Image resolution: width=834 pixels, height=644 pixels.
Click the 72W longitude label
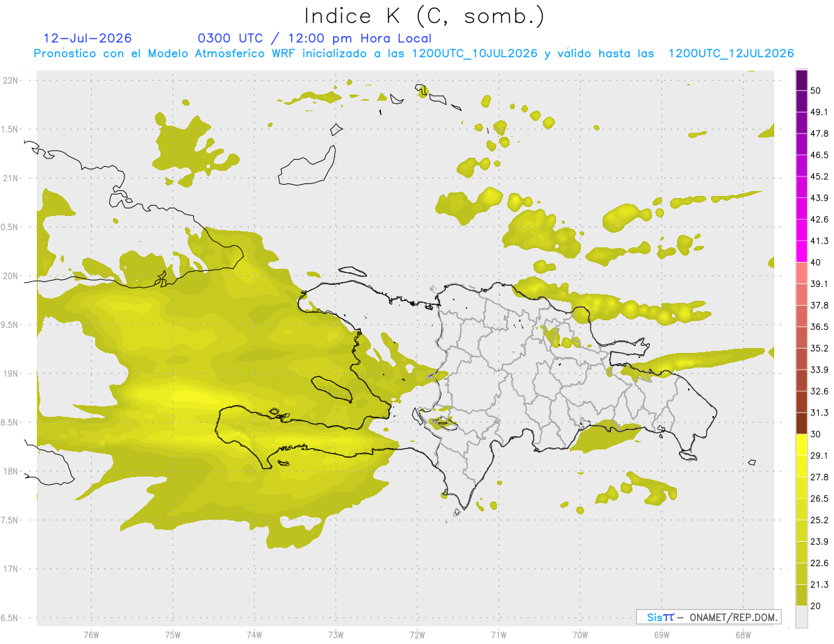tap(417, 634)
